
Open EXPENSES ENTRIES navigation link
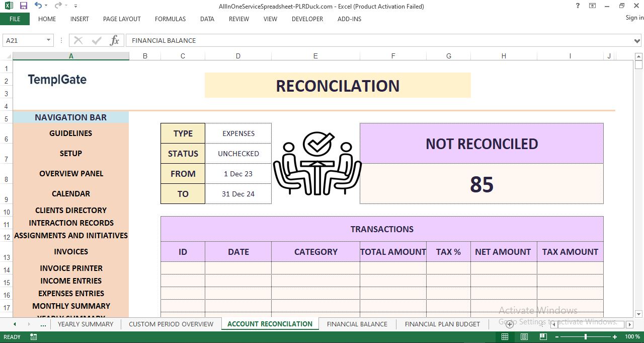71,294
